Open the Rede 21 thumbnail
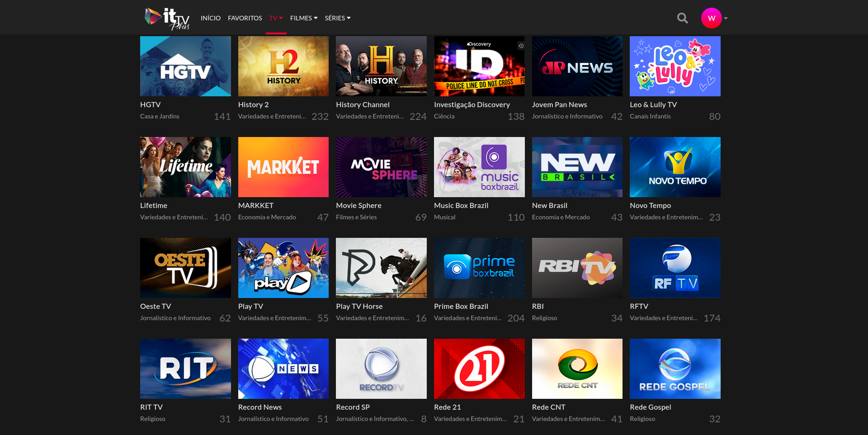 479,369
